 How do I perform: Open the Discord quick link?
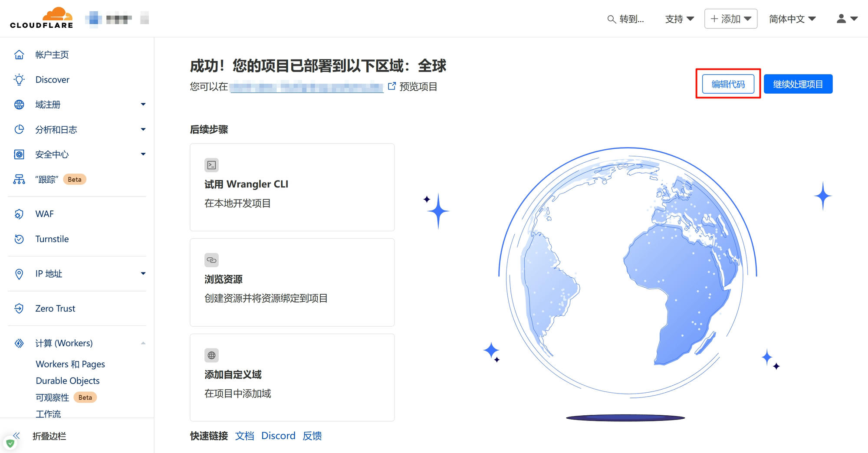(x=278, y=436)
